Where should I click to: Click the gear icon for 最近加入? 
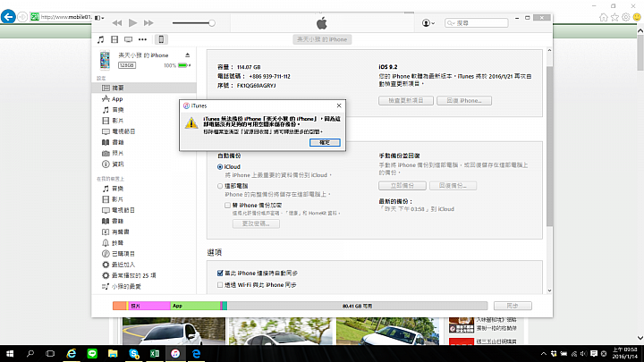106,265
